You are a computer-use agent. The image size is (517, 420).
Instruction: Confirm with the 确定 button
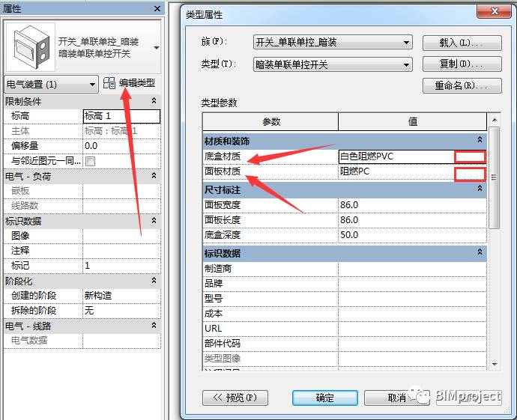(x=324, y=398)
